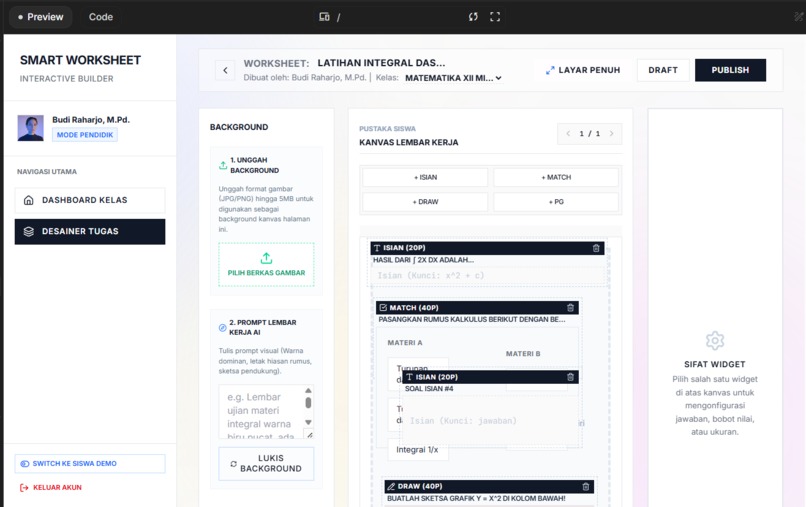
Task: Click the PUBLISH button
Action: (730, 70)
